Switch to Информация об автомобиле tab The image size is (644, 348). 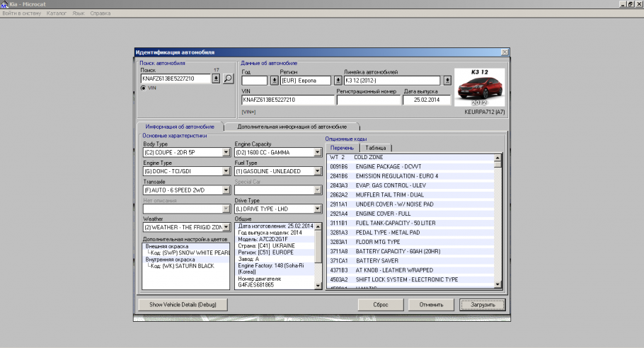[x=180, y=127]
